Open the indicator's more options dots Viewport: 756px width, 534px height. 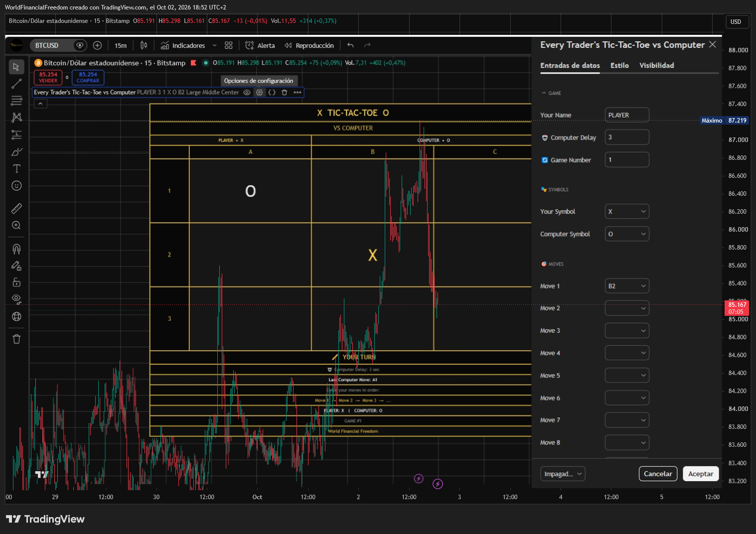tap(298, 92)
